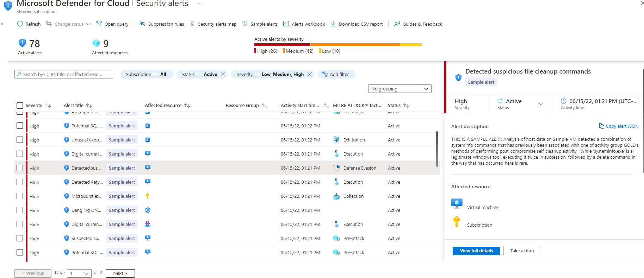The image size is (644, 278).
Task: Click the High (26) severity legend
Action: pos(266,51)
